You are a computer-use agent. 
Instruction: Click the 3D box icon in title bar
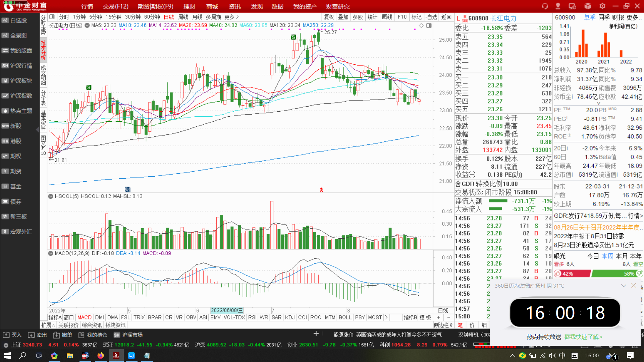(588, 6)
